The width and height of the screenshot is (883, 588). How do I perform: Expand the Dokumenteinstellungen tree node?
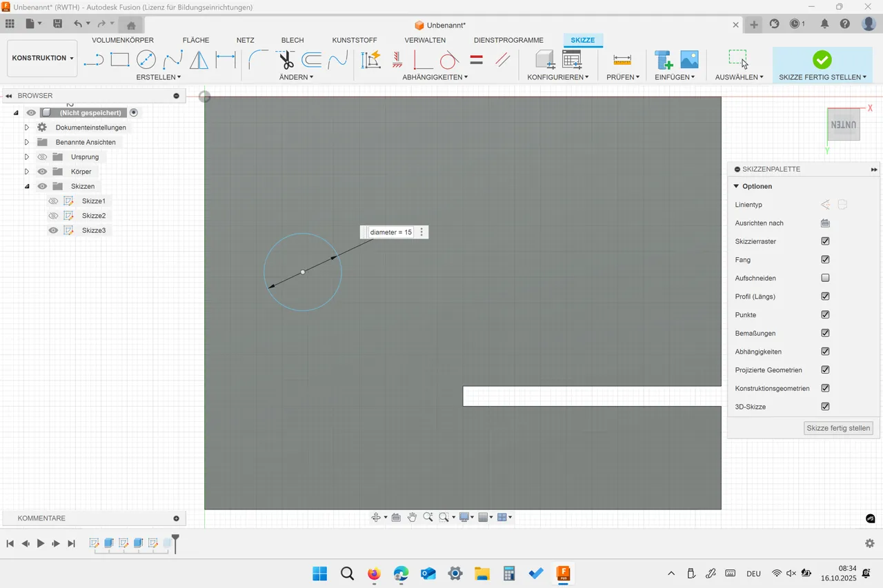27,128
